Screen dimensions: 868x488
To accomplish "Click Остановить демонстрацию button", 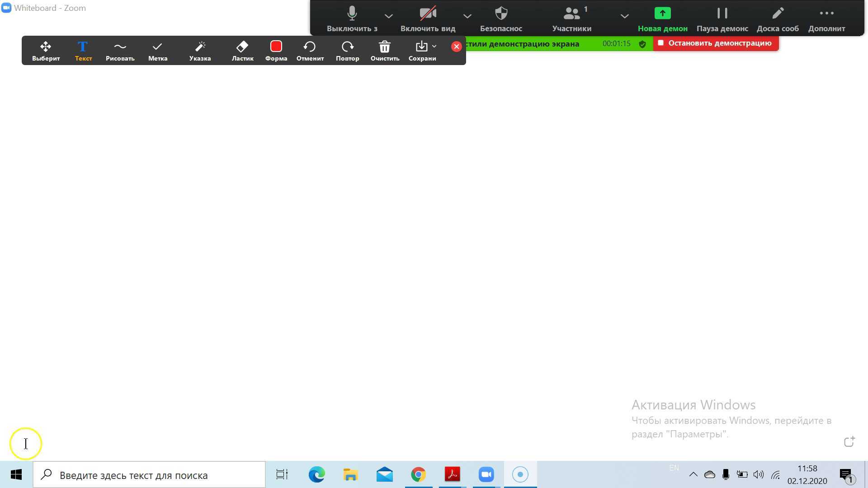I will (715, 43).
